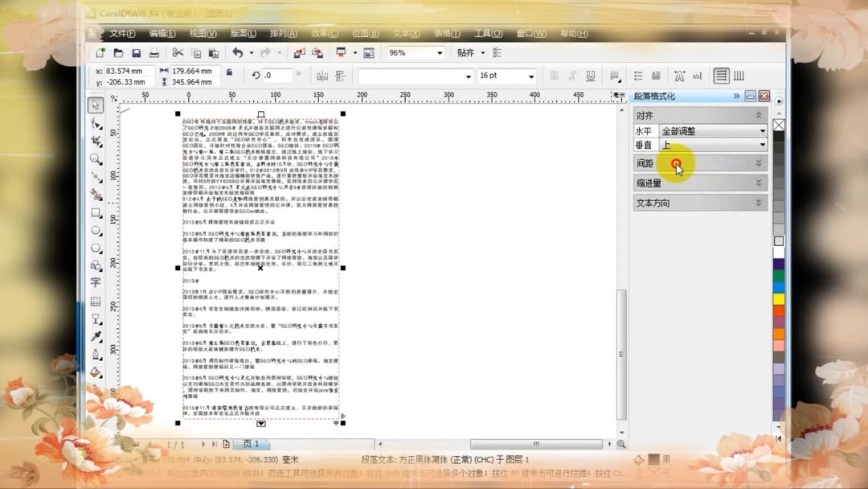Toggle italic formatting on the property bar
The width and height of the screenshot is (868, 489).
pos(572,76)
